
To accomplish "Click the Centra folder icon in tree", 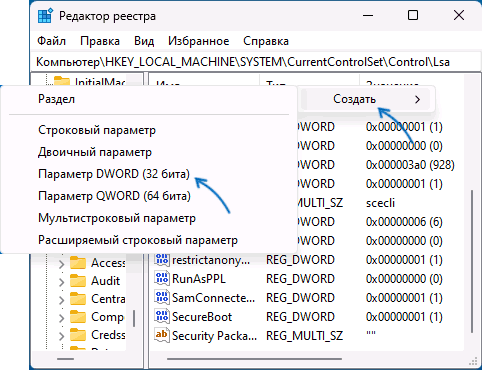I will click(78, 299).
